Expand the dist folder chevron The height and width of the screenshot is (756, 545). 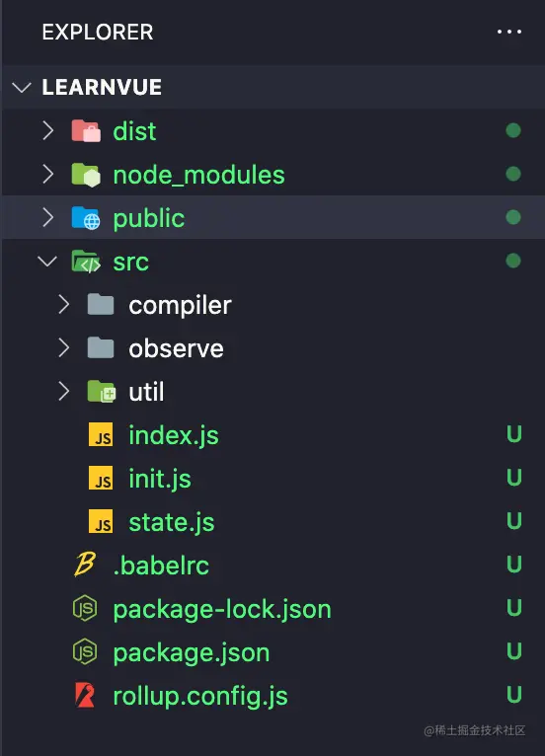point(47,130)
